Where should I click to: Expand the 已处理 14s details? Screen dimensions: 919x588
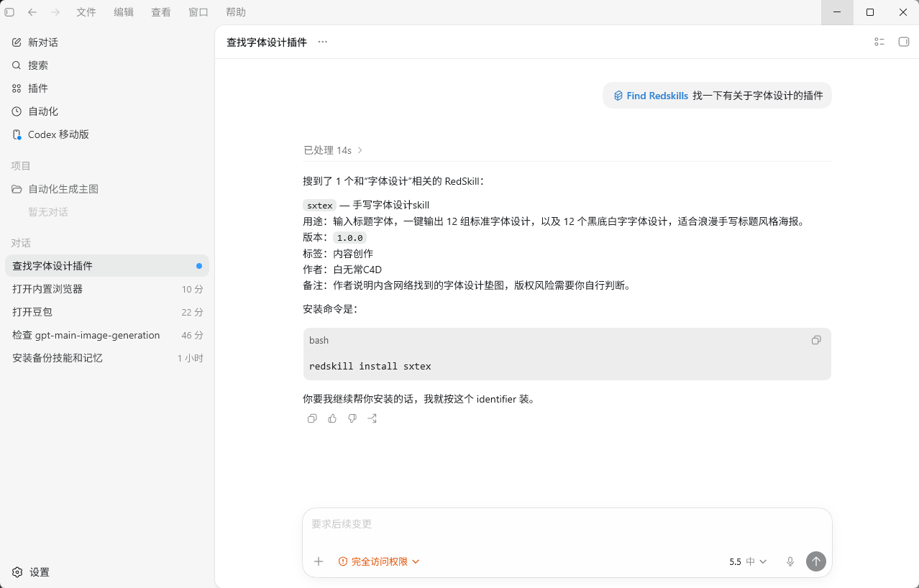coord(334,150)
